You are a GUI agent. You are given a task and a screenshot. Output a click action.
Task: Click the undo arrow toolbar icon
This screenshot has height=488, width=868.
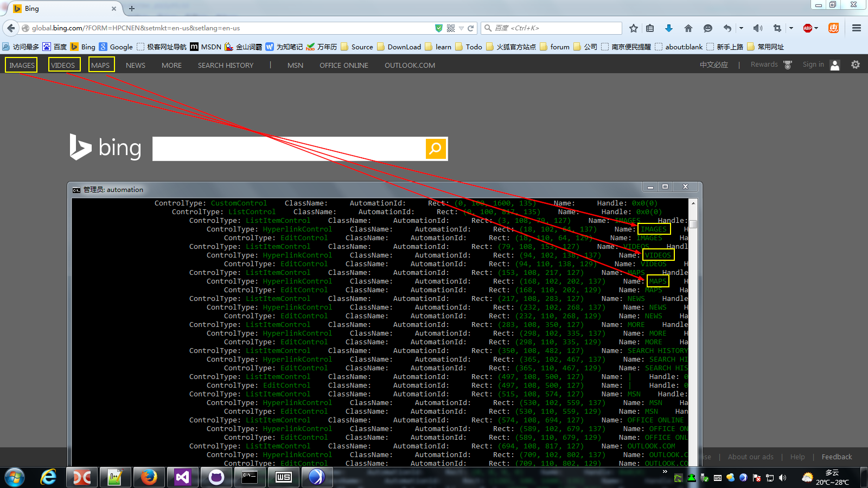coord(727,28)
